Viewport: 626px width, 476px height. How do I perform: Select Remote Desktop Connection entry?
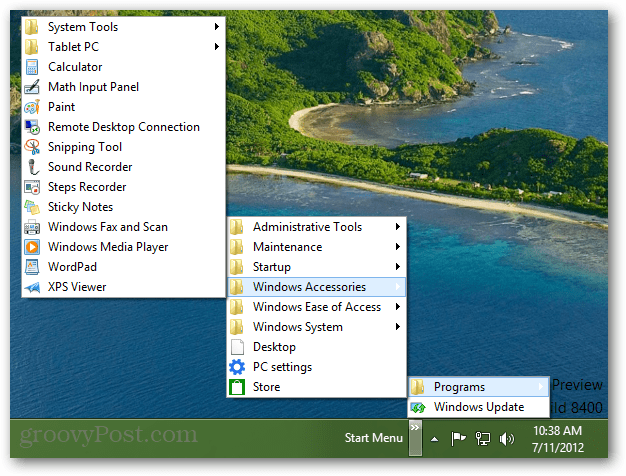pos(123,127)
